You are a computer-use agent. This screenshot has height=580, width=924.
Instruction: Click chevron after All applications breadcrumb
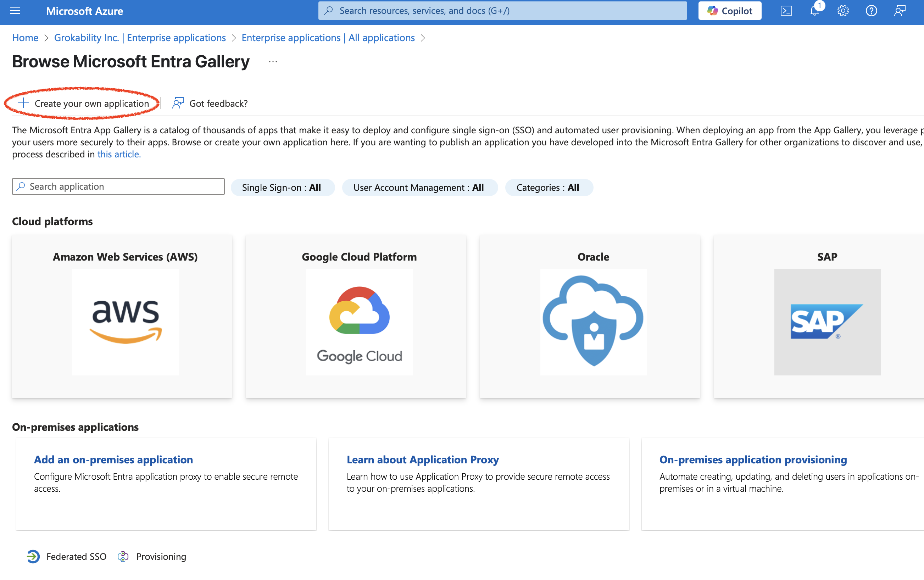point(423,38)
